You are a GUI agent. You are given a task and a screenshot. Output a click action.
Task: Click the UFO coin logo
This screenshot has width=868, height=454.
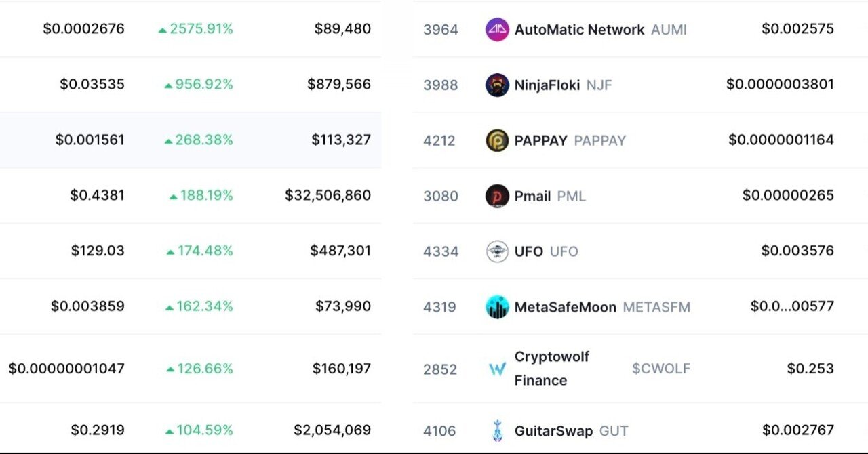pos(497,252)
